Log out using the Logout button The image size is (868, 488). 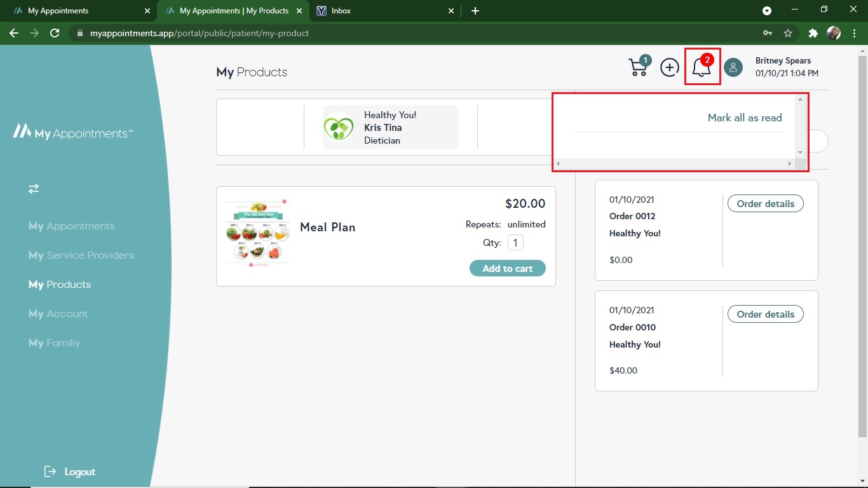70,471
